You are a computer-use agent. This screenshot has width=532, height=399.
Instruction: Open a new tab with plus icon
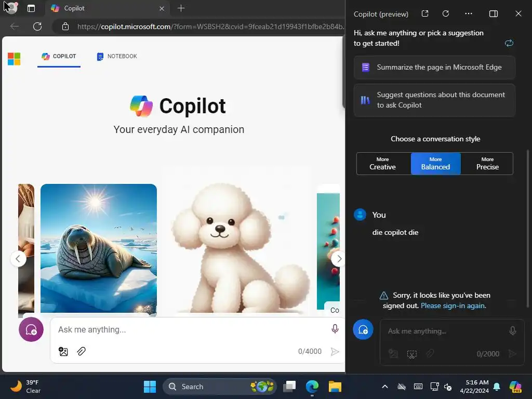tap(181, 8)
